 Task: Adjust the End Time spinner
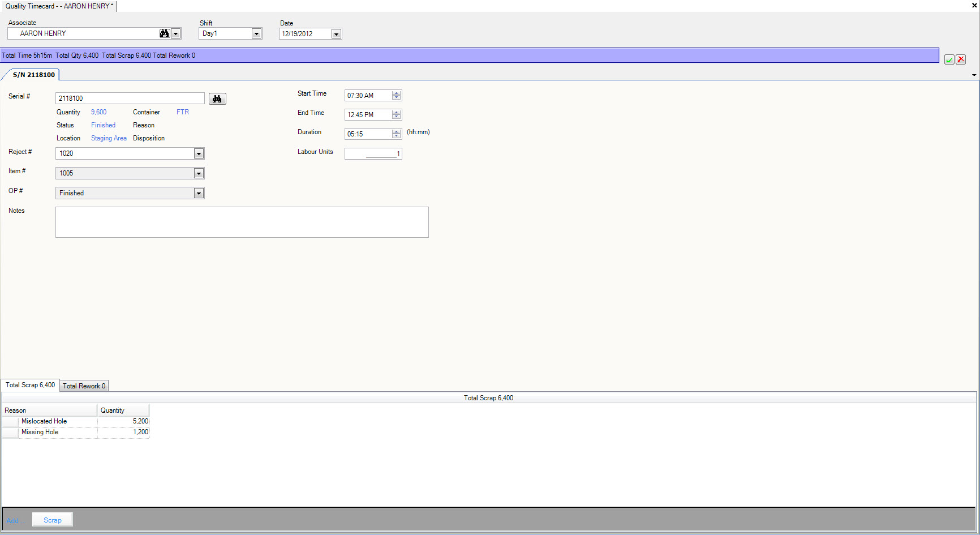(x=397, y=115)
